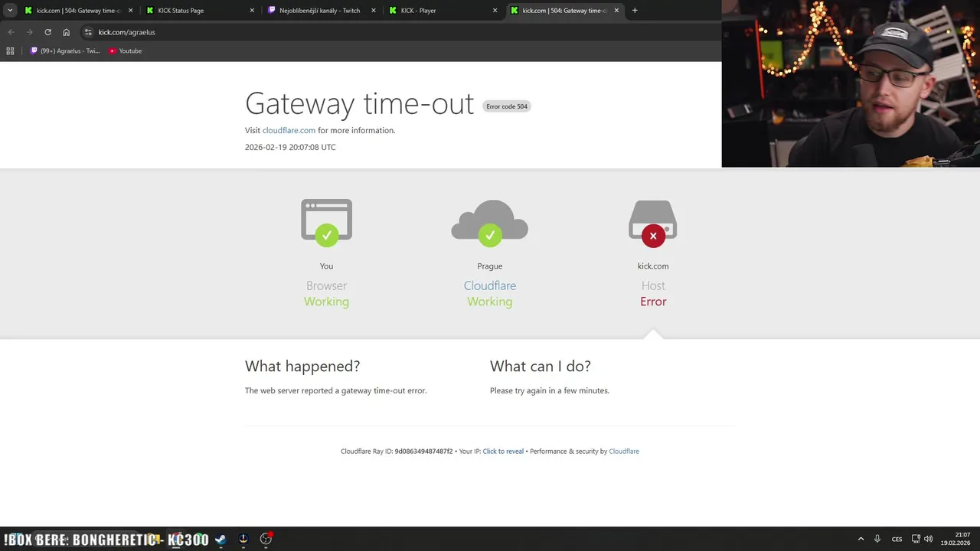Open Steam from the taskbar

click(220, 539)
